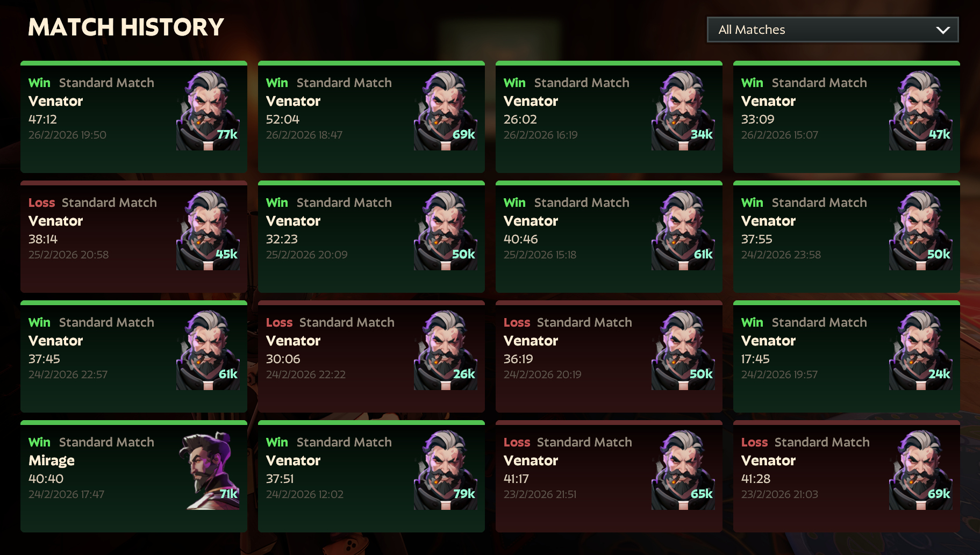Click the Venator portrait showing 79k souls

[446, 470]
